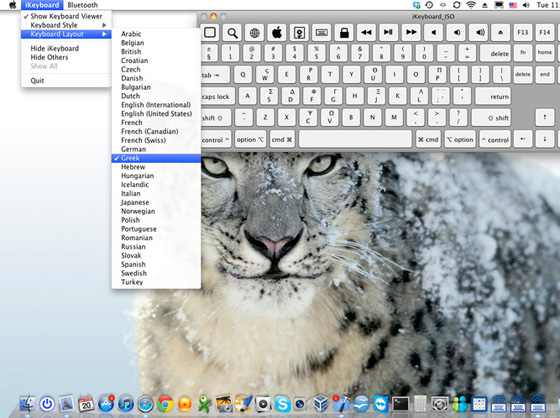Open the Terminal icon in the Dock
This screenshot has width=560, height=418.
coord(401,404)
